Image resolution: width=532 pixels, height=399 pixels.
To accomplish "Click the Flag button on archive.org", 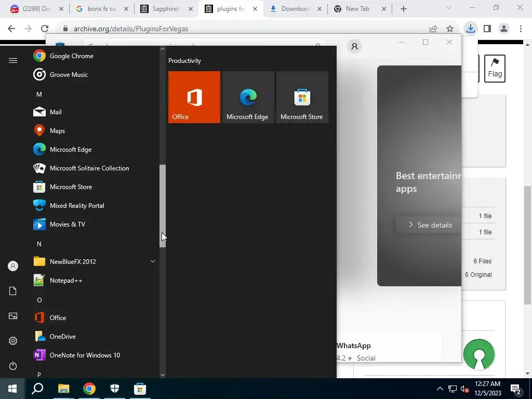I will (x=495, y=69).
